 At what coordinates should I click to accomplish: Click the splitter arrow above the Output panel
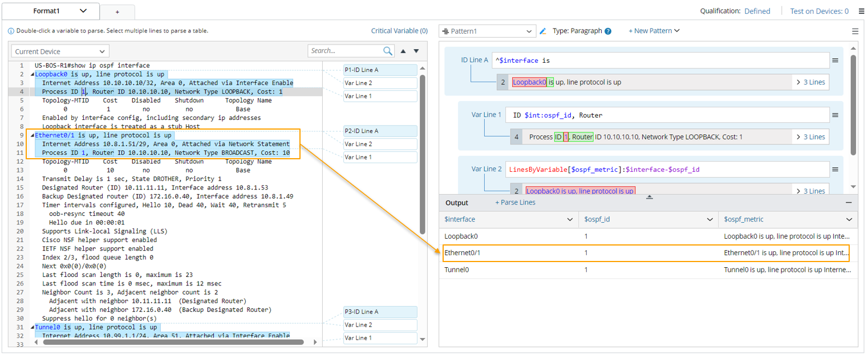[649, 197]
